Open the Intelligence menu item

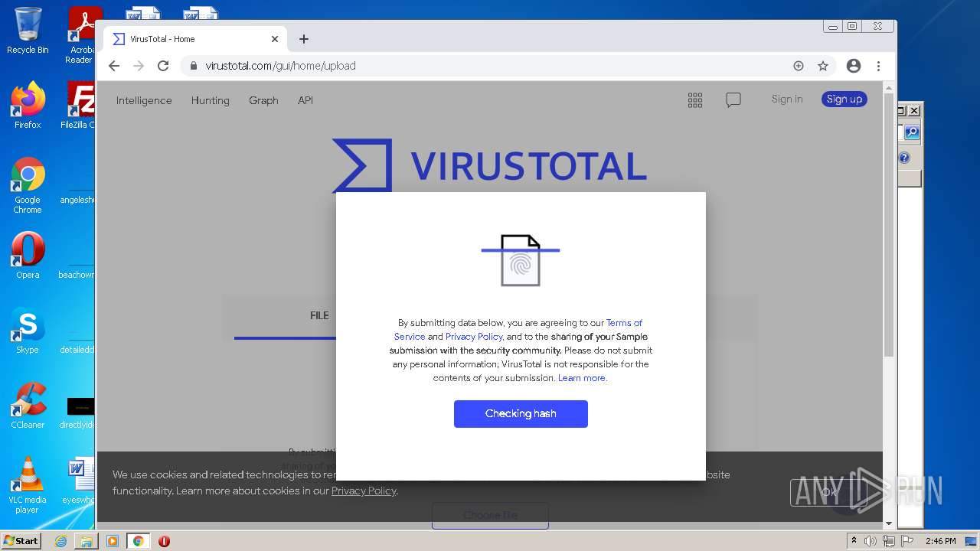click(x=144, y=100)
